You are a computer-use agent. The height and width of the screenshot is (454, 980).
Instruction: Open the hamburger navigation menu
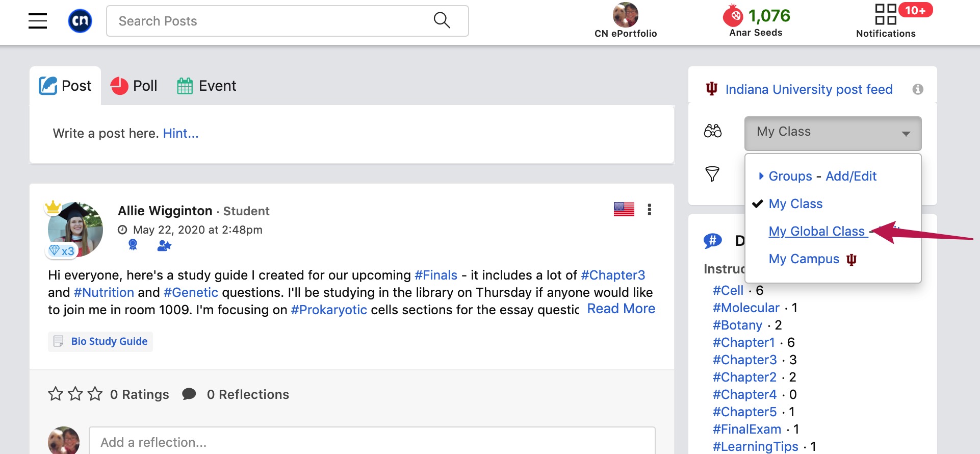pos(38,21)
